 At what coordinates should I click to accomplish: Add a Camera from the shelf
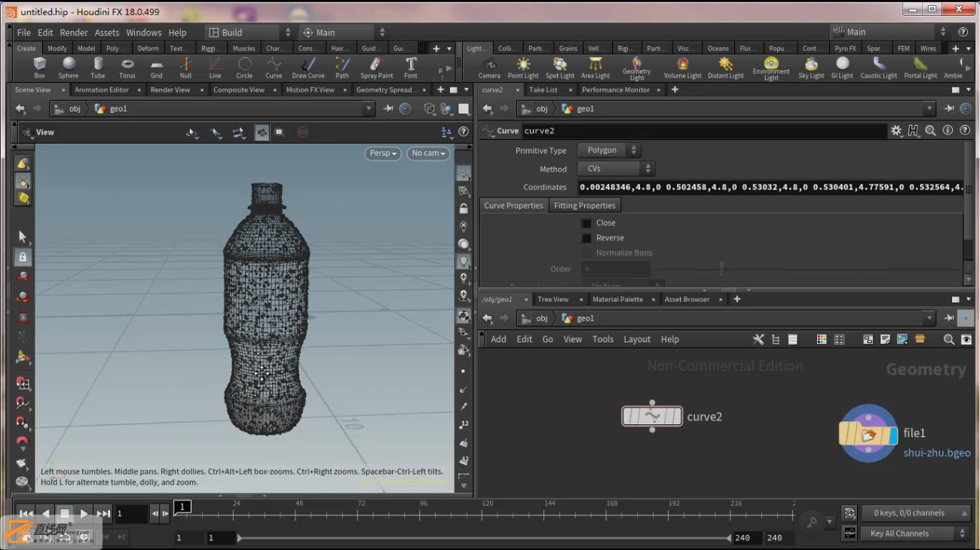pyautogui.click(x=489, y=67)
